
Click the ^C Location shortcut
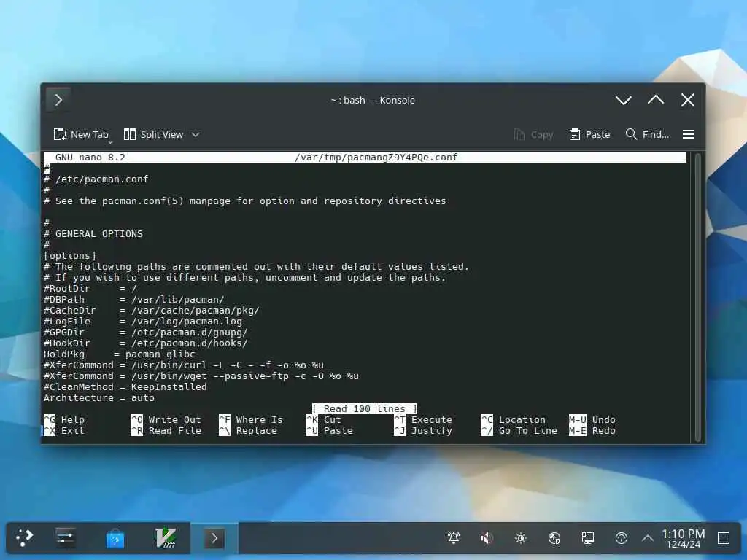pos(514,419)
